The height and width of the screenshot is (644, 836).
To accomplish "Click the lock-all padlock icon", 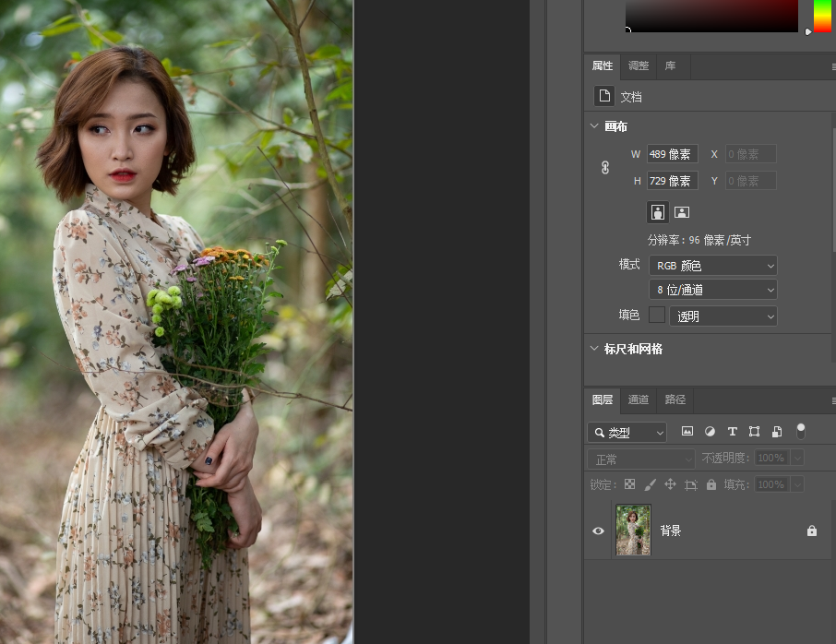I will (x=711, y=484).
